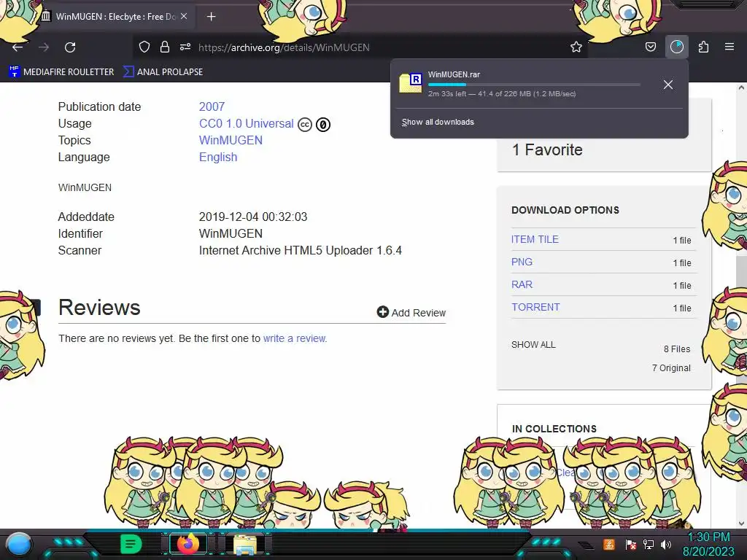Toggle the Firefox downloads panel button
This screenshot has width=747, height=560.
(x=677, y=47)
